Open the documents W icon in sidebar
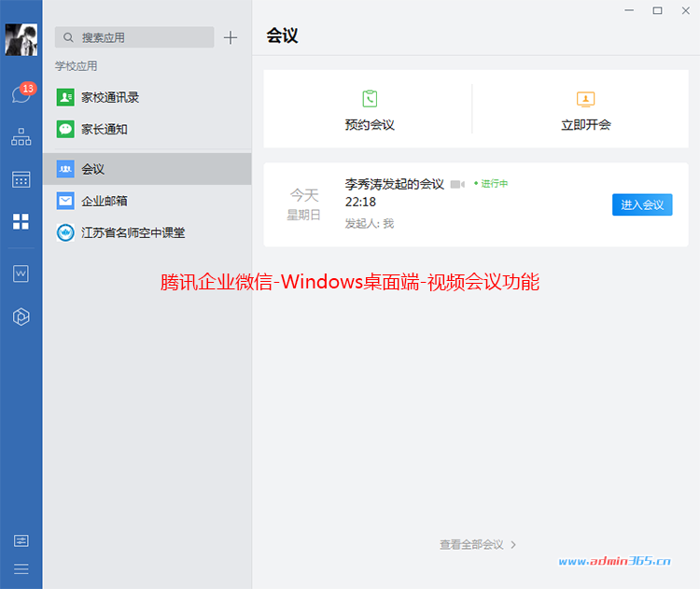 click(21, 273)
